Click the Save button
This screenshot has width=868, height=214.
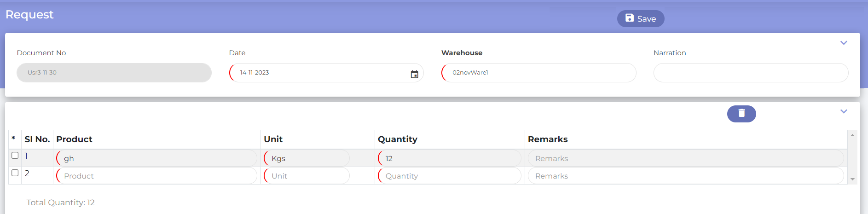640,19
